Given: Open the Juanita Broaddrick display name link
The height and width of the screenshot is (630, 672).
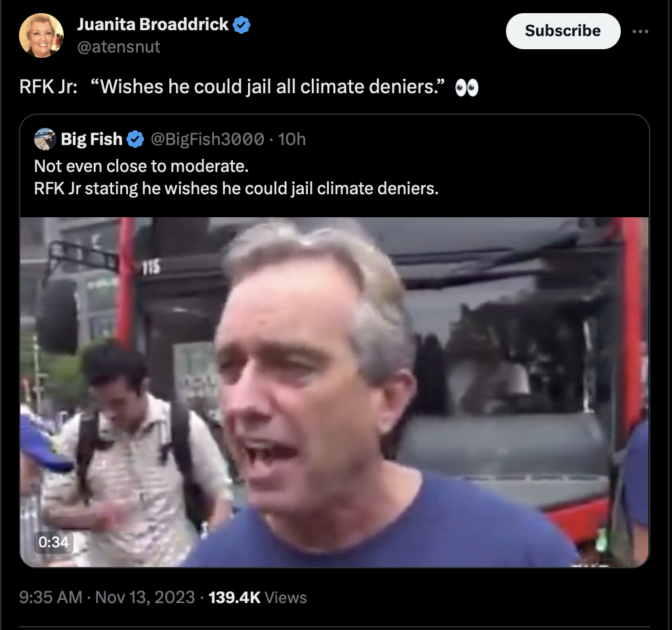Looking at the screenshot, I should coord(153,24).
